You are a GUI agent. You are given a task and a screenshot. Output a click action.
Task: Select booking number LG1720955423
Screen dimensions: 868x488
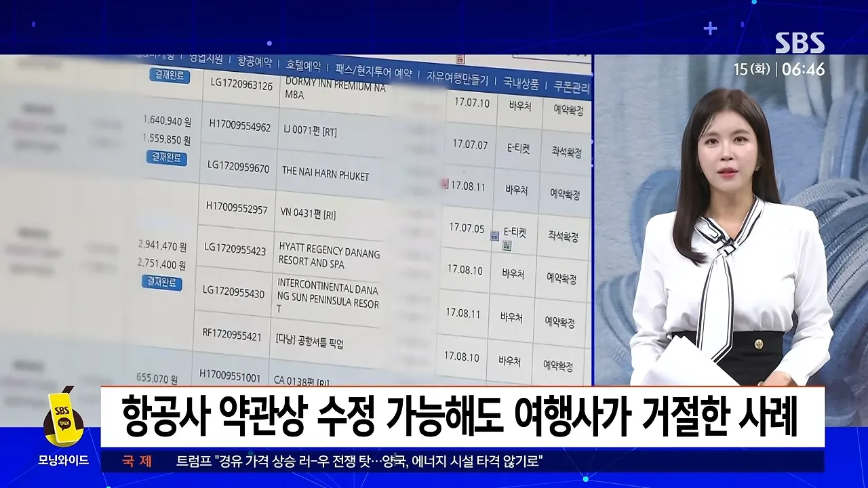[235, 249]
